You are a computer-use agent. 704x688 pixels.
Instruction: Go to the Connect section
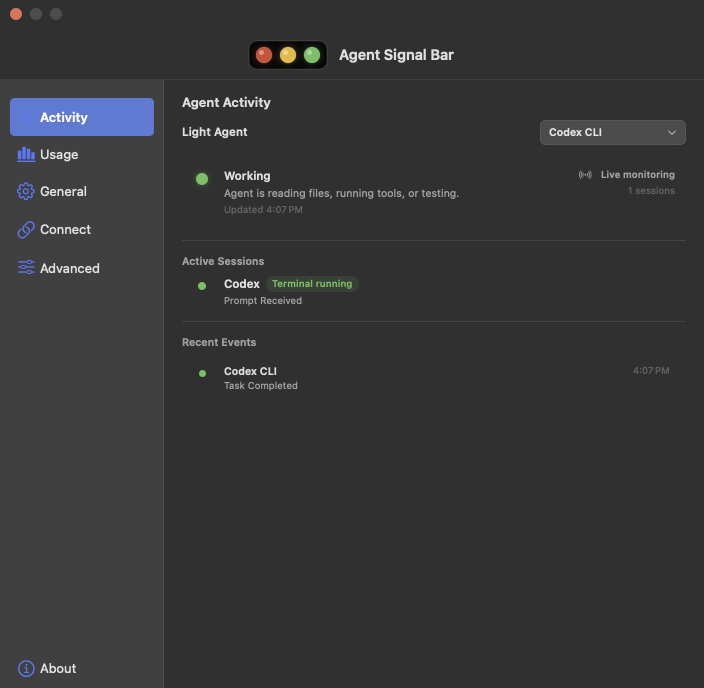pyautogui.click(x=82, y=229)
